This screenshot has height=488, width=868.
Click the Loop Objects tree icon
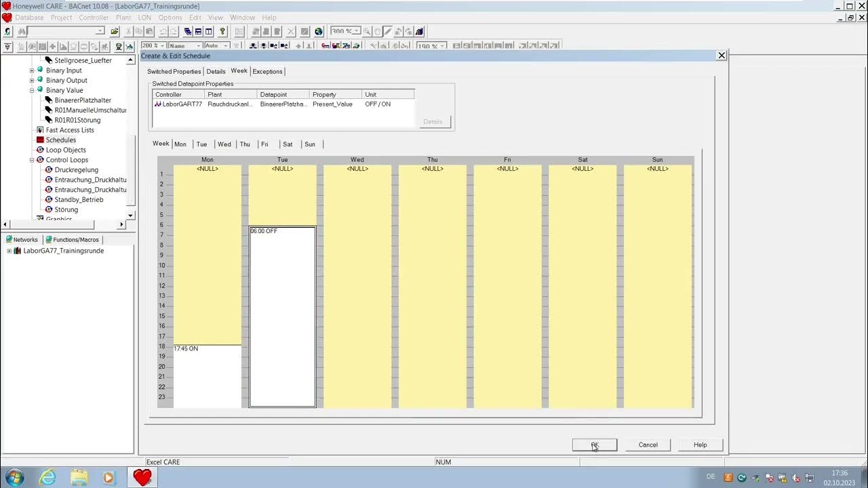click(x=40, y=150)
